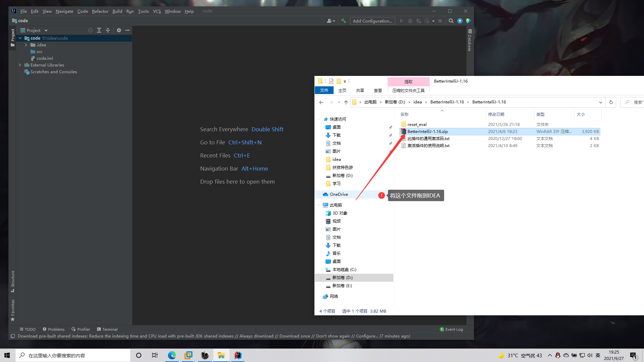Open Microsoft Edge from taskbar
This screenshot has height=362, width=644.
[x=172, y=355]
